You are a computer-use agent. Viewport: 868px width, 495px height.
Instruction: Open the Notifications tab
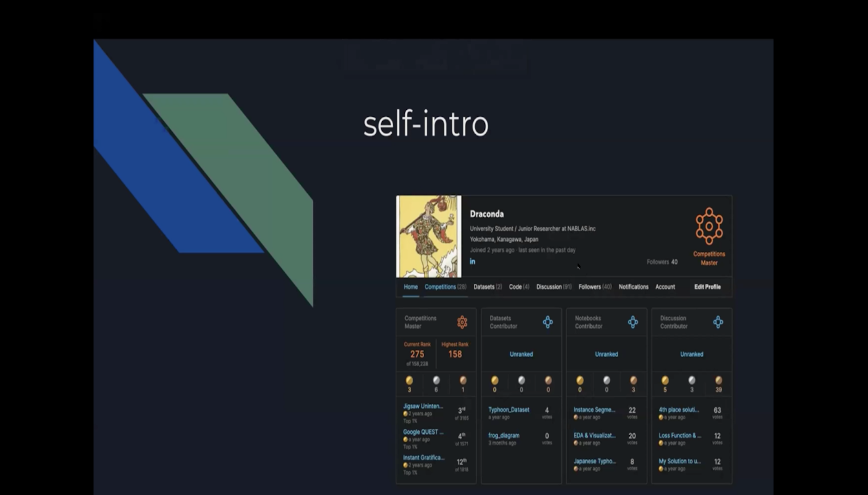coord(633,287)
